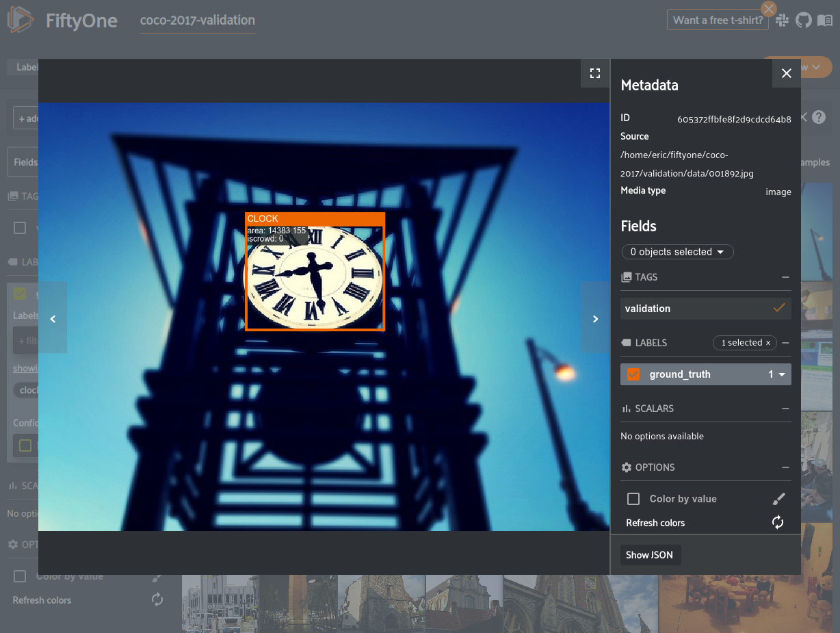The height and width of the screenshot is (633, 840).
Task: Clear the 1 selected labels chip
Action: (x=767, y=343)
